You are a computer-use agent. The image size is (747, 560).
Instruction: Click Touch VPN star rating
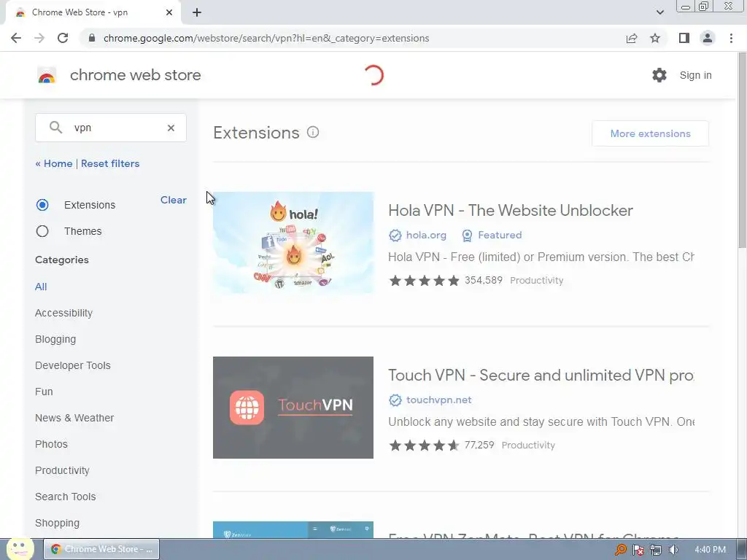tap(424, 446)
